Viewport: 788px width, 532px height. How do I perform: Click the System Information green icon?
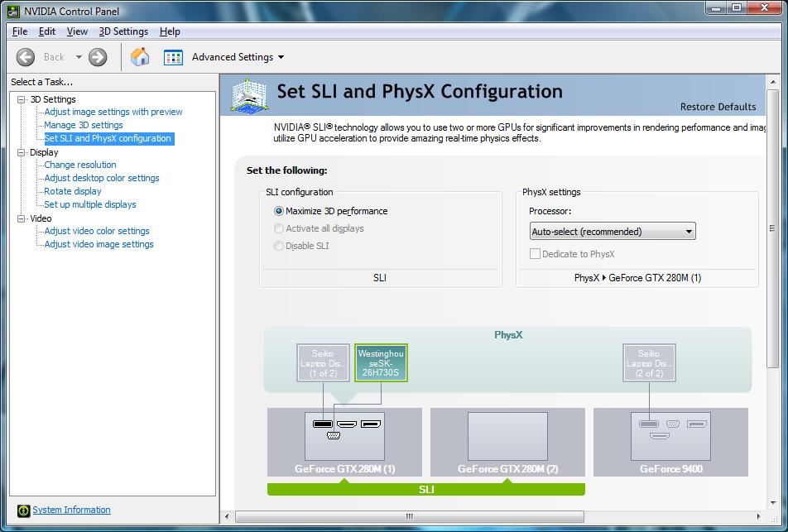coord(24,510)
